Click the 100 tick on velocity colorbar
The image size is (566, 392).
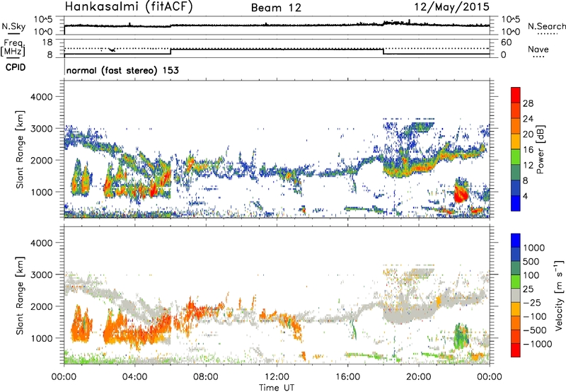[531, 275]
